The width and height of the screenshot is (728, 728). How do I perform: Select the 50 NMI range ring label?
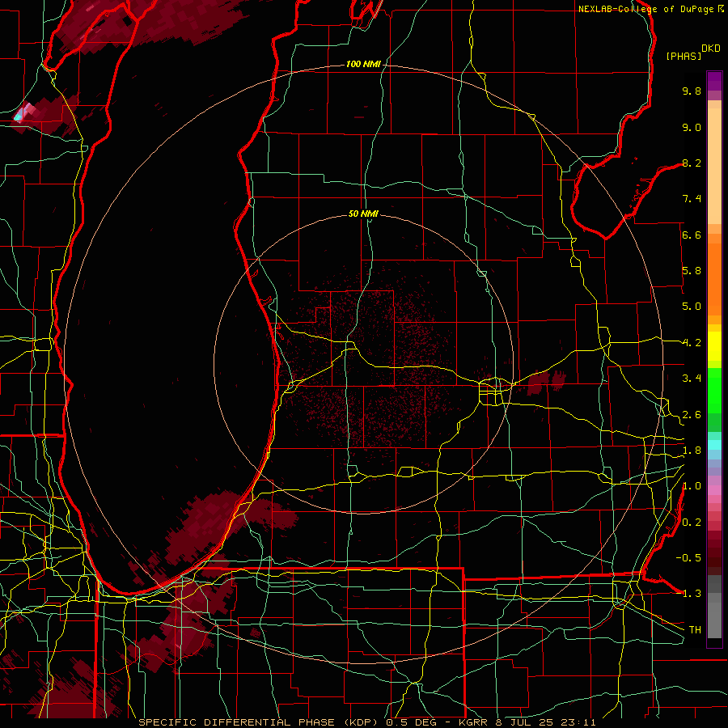(x=363, y=214)
